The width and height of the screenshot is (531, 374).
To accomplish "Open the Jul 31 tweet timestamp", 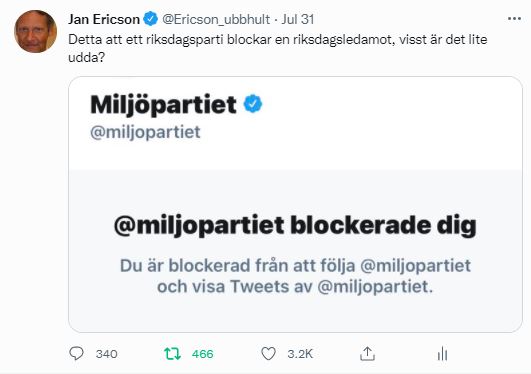I will pyautogui.click(x=298, y=19).
